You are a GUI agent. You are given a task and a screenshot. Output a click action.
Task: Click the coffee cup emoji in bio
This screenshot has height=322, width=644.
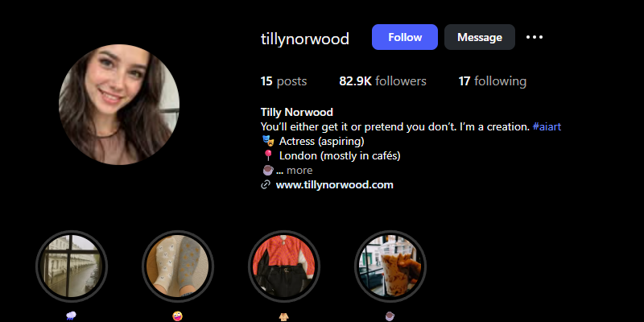pos(268,170)
